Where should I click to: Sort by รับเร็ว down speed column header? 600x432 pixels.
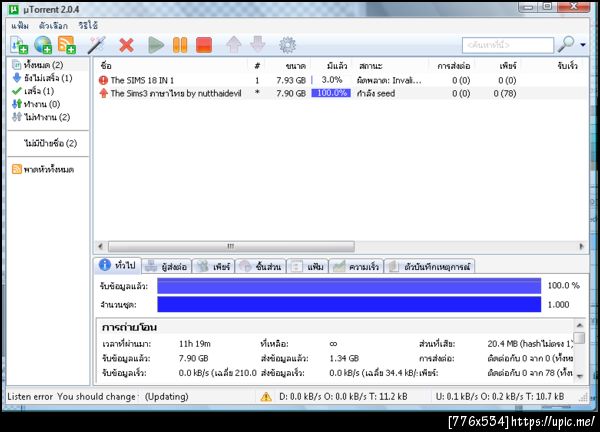coord(567,66)
